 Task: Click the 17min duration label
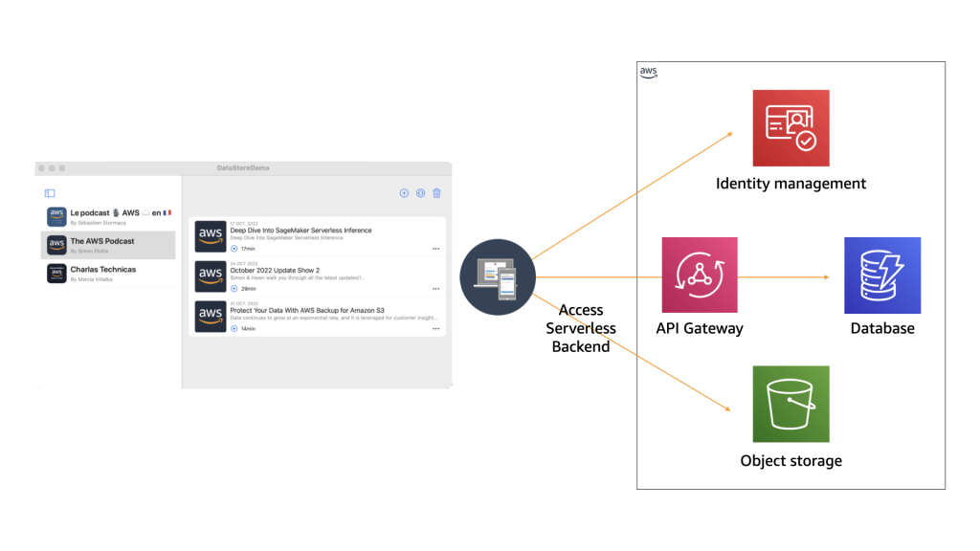click(248, 249)
